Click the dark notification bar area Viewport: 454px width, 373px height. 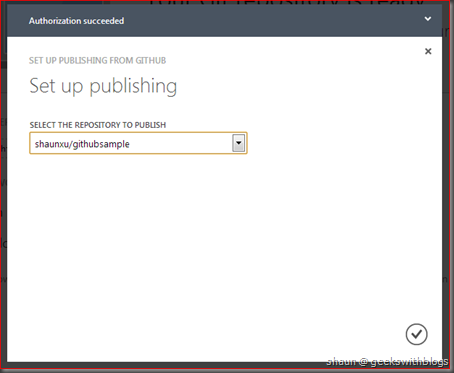(x=224, y=21)
